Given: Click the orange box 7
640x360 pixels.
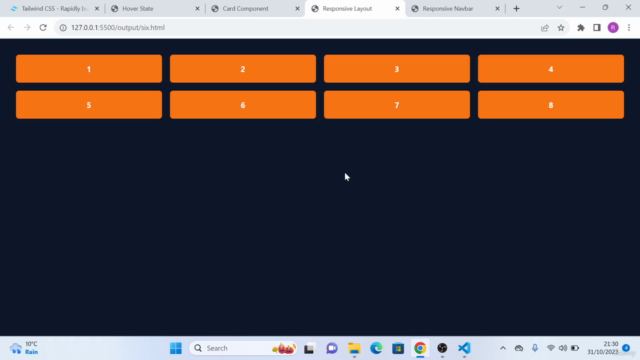Looking at the screenshot, I should (x=397, y=105).
